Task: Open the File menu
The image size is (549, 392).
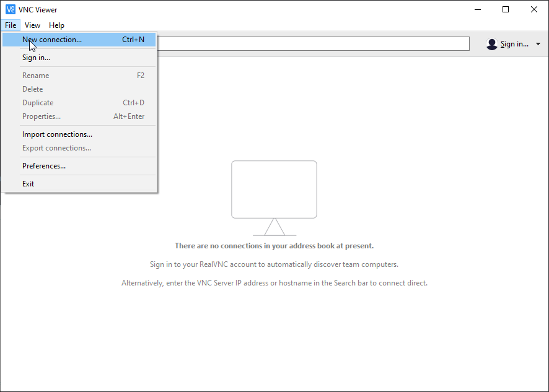Action: [11, 25]
